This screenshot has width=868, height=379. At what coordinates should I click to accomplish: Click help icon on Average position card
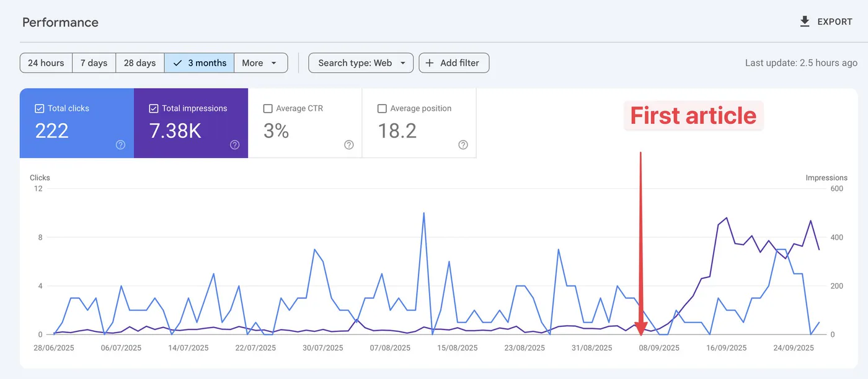(x=463, y=144)
